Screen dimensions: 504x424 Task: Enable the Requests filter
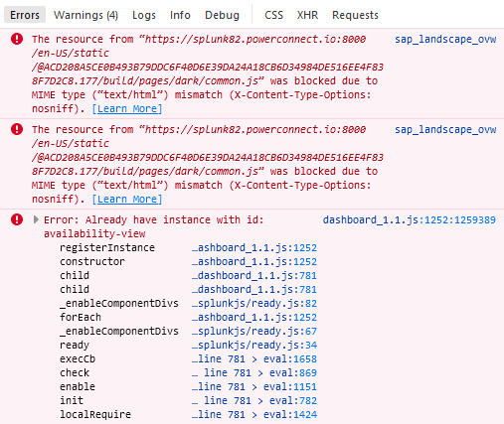tap(355, 15)
